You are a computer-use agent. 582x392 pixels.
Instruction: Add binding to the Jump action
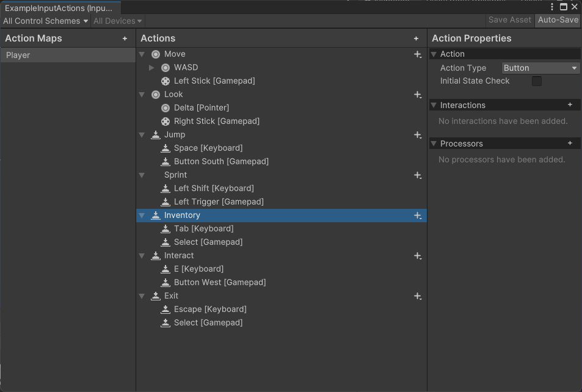pos(418,135)
